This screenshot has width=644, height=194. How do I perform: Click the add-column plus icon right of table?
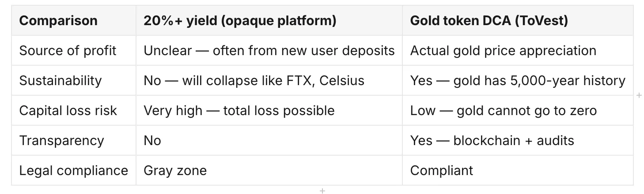click(x=639, y=95)
